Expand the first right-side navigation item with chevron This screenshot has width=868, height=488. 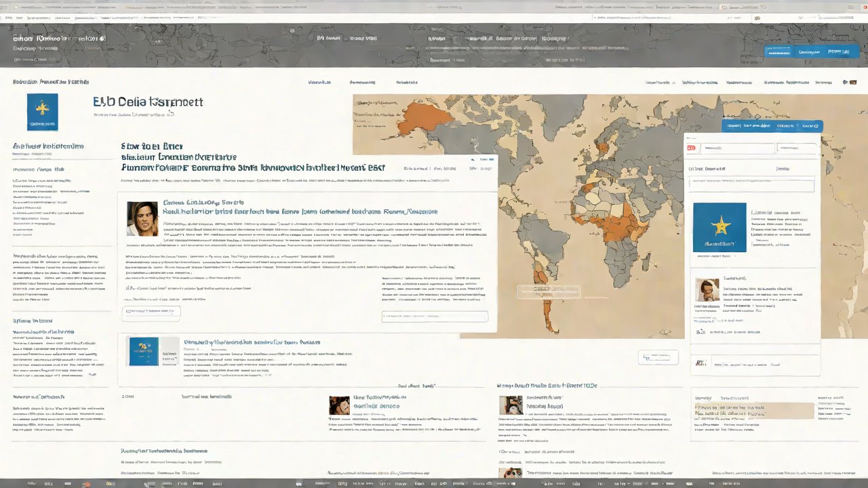coord(659,82)
